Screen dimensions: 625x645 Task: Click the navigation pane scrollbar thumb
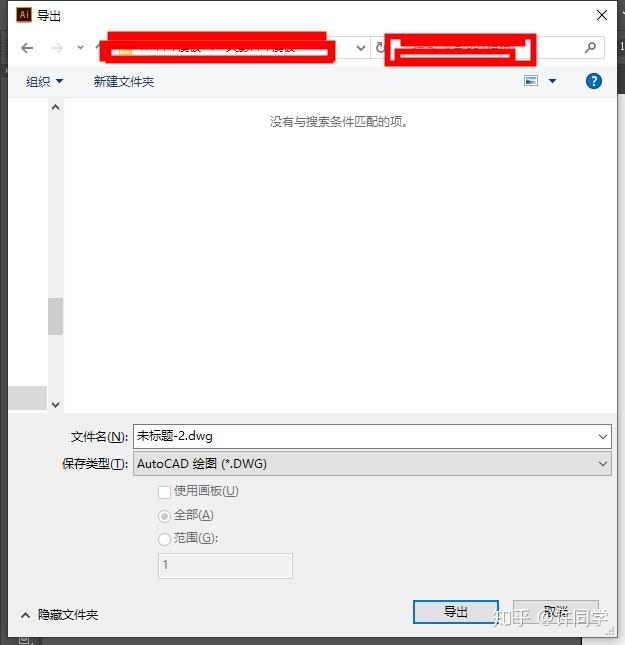tap(56, 316)
